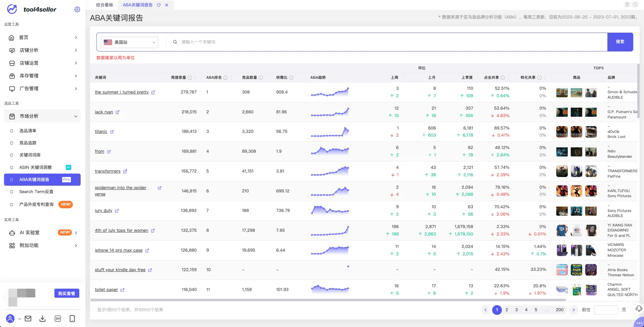The height and width of the screenshot is (327, 644).
Task: Switch language with ZH icon
Action: tap(58, 318)
